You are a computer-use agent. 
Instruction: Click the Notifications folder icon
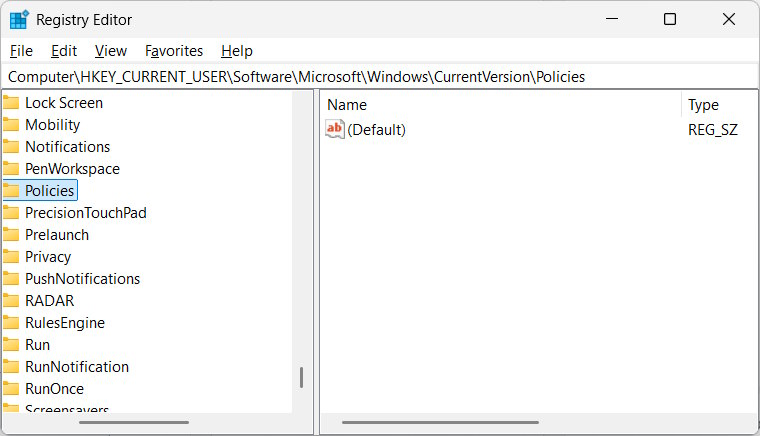11,146
